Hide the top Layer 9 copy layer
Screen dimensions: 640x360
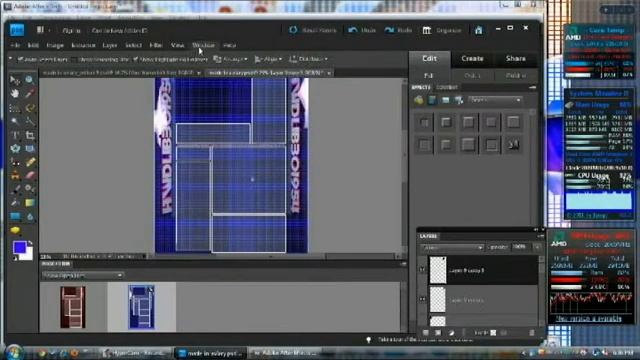click(x=422, y=270)
